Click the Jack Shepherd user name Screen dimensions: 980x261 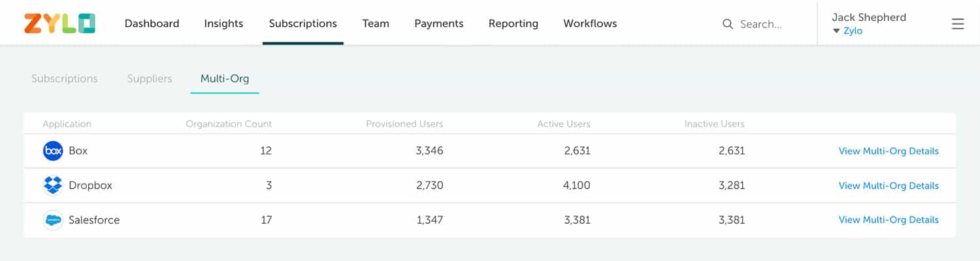coord(869,18)
